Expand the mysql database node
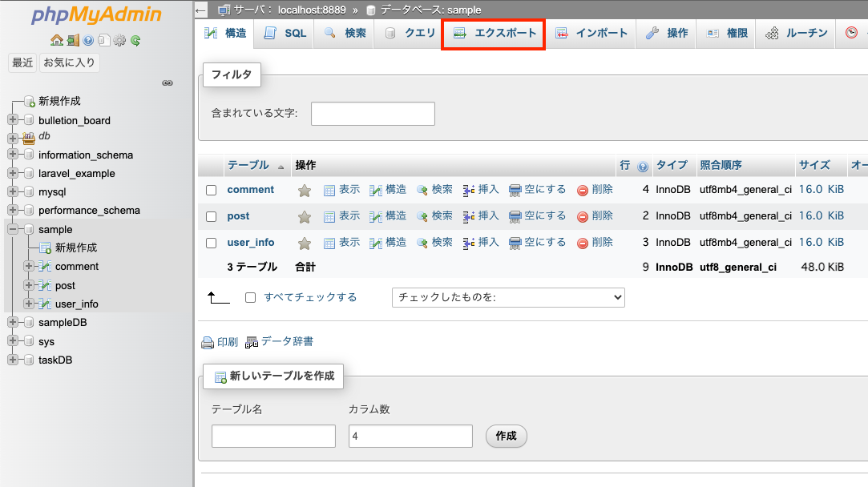868x487 pixels. pos(13,191)
